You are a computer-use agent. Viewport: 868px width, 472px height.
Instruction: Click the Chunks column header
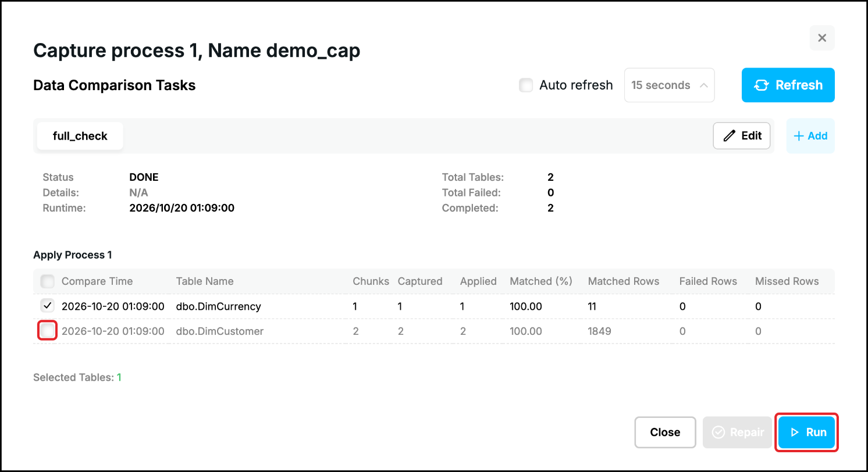371,281
